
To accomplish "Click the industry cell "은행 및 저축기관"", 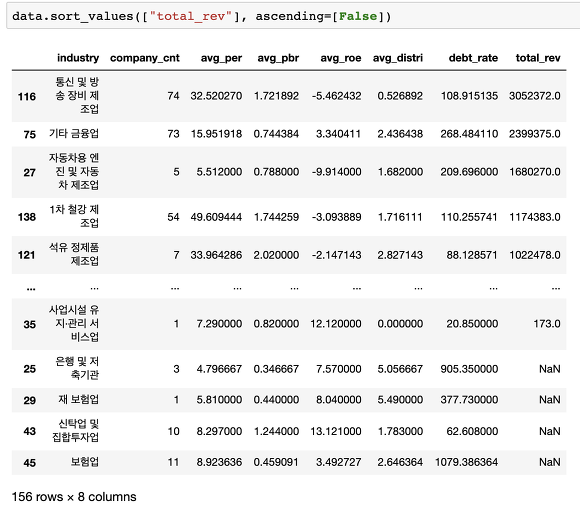I will (x=77, y=368).
